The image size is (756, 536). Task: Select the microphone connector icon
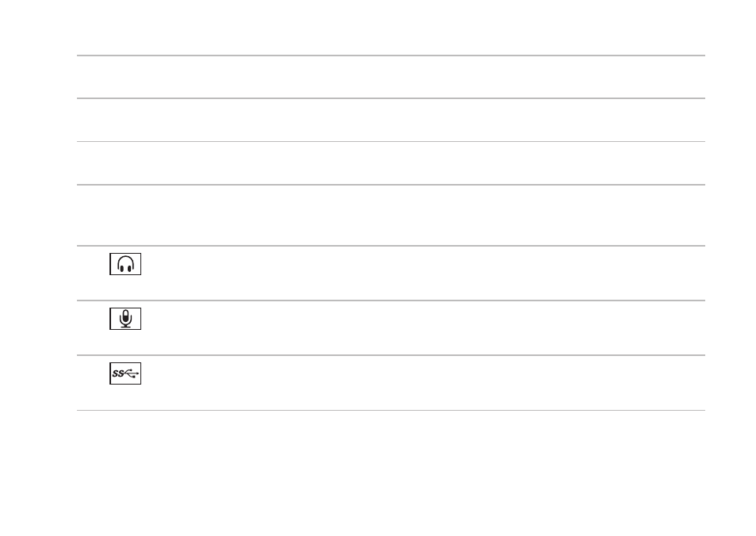pyautogui.click(x=125, y=319)
